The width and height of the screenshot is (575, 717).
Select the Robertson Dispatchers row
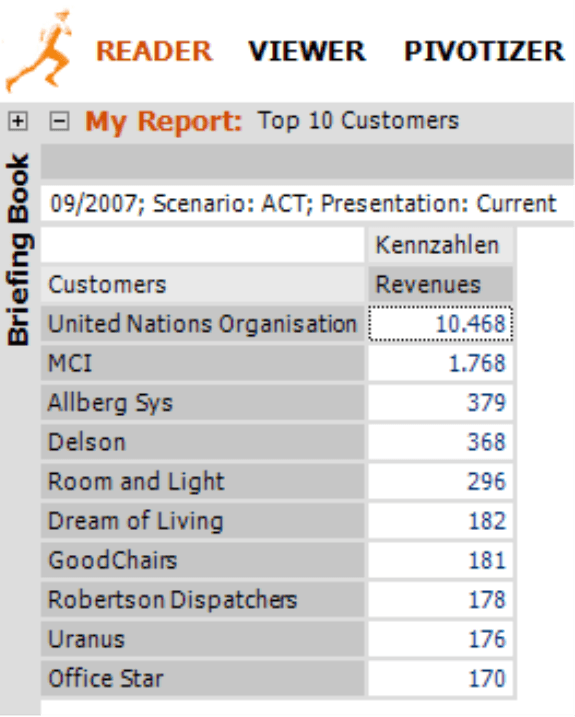tap(203, 599)
